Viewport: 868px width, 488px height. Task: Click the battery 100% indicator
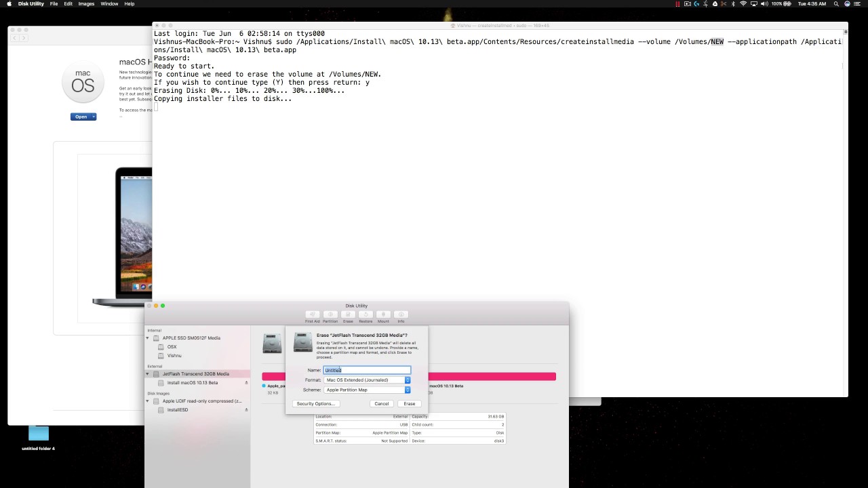[782, 4]
